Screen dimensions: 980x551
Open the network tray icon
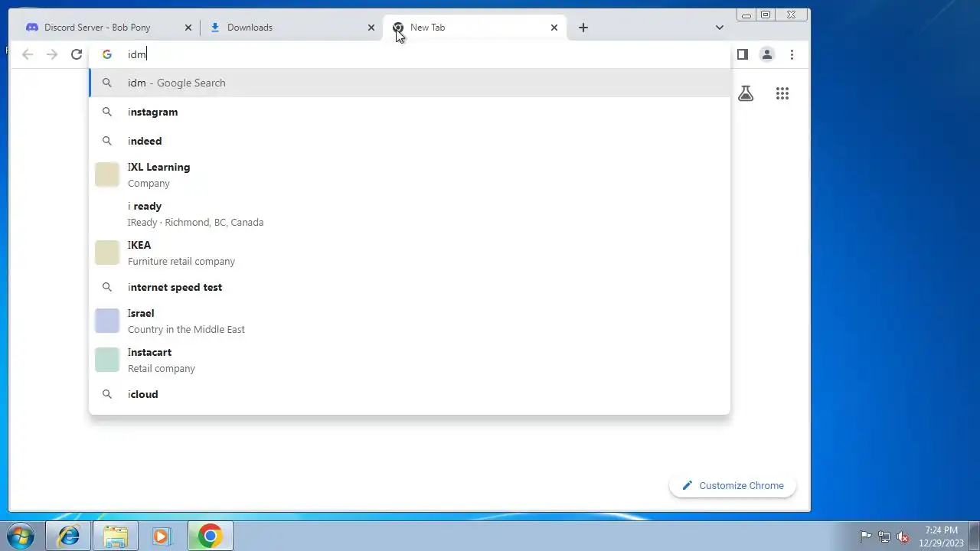884,536
